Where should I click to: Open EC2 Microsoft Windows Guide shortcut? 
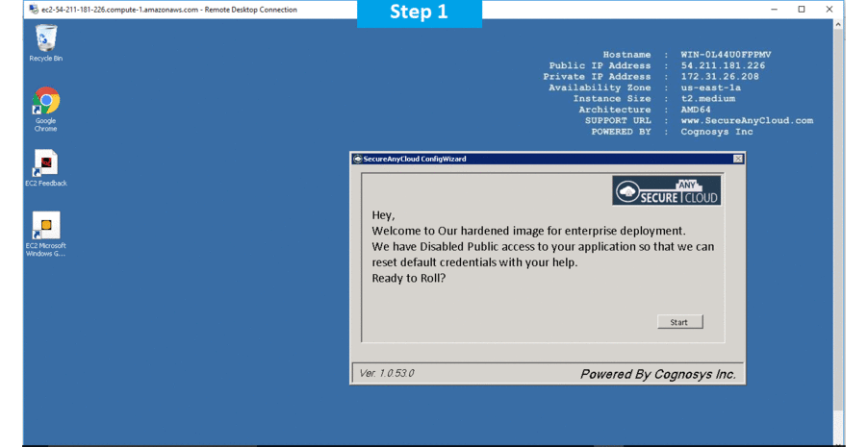click(46, 234)
